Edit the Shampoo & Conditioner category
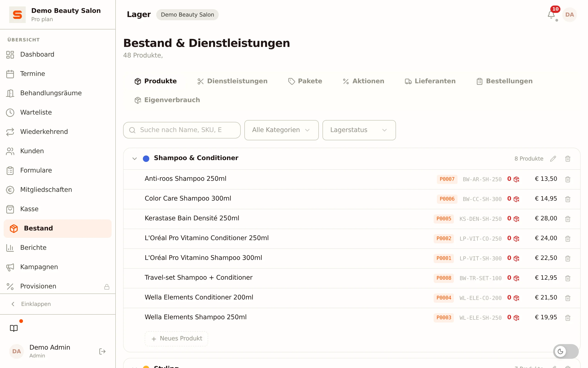This screenshot has height=368, width=588. click(553, 159)
